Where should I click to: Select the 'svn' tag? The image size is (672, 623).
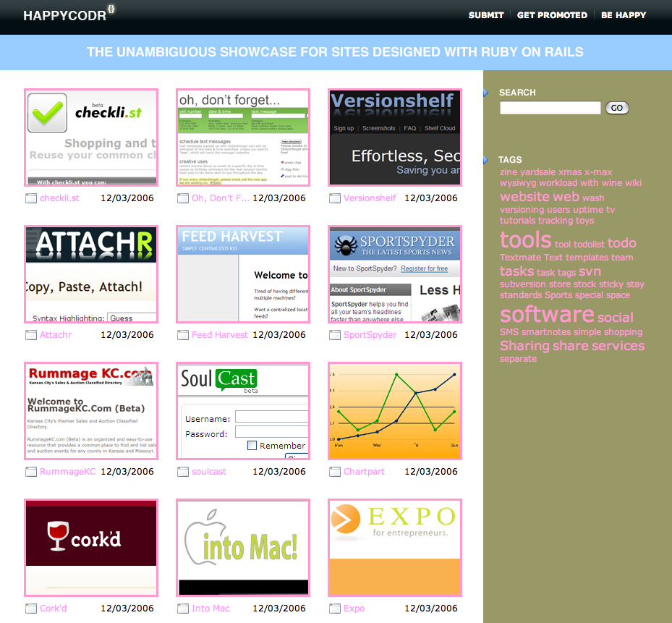point(590,272)
